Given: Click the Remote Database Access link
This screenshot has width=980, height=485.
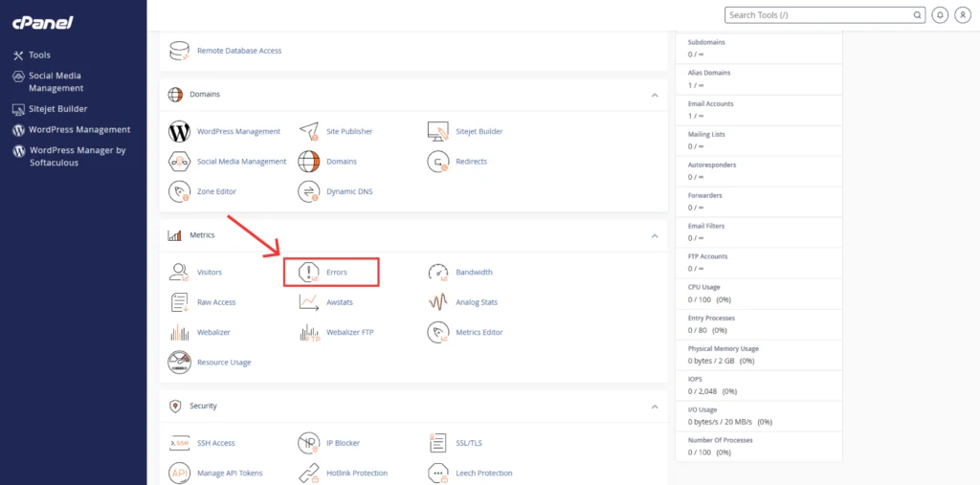Looking at the screenshot, I should (x=239, y=51).
